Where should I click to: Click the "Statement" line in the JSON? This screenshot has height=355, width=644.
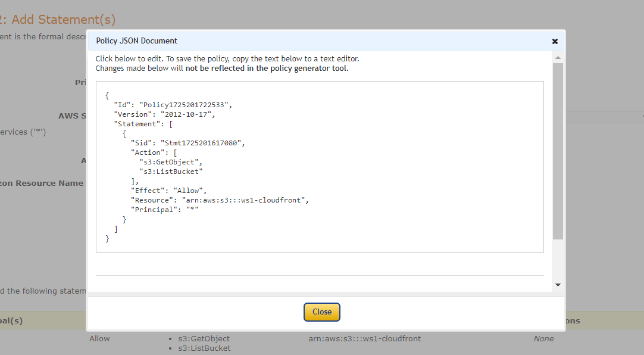pyautogui.click(x=143, y=124)
